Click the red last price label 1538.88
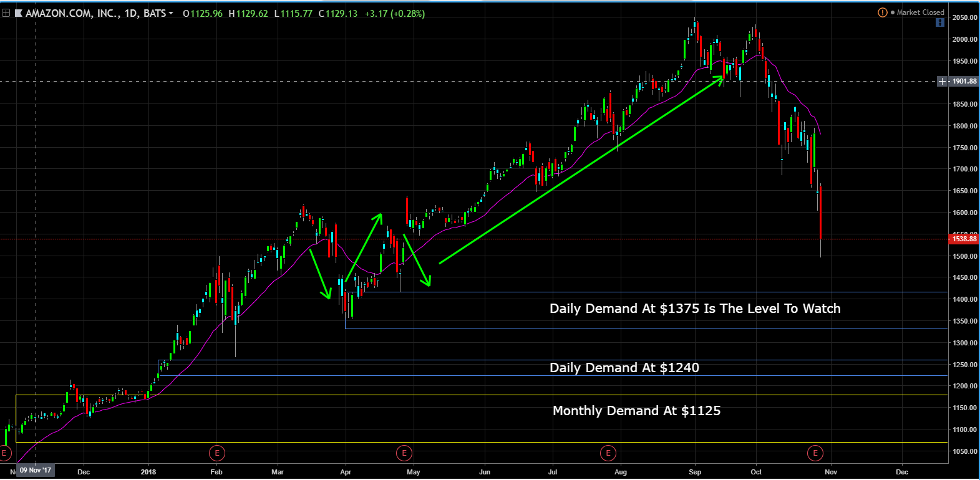This screenshot has width=980, height=480. click(x=964, y=239)
